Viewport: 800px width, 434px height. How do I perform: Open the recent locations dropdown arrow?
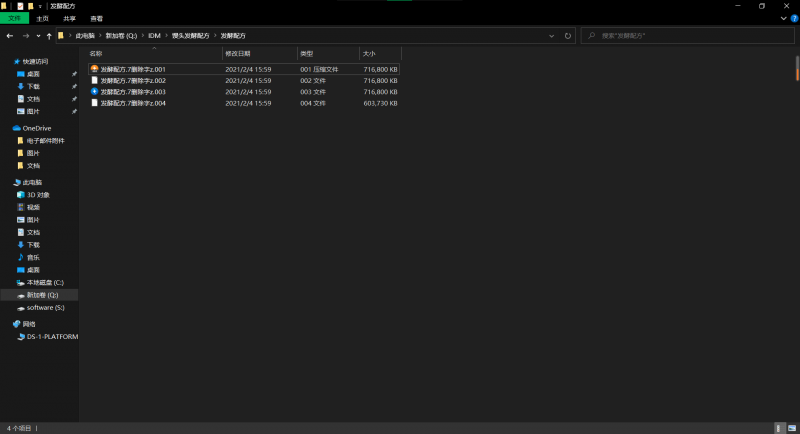click(37, 36)
